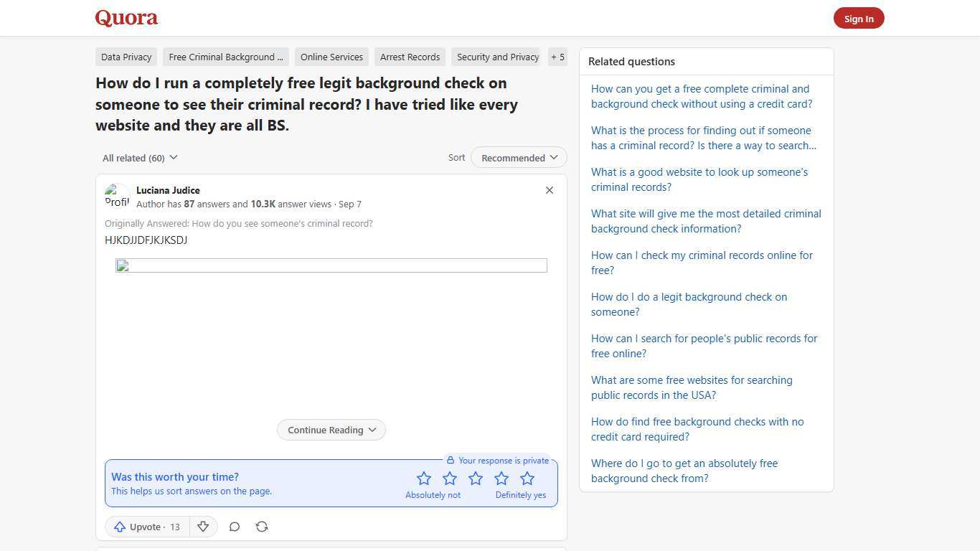This screenshot has height=551, width=980.
Task: Open the Recommended sort dropdown
Action: pyautogui.click(x=518, y=157)
